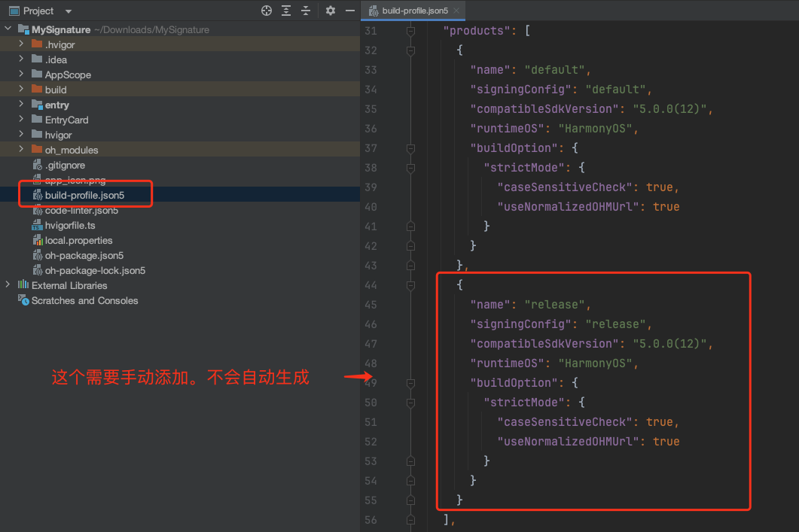Viewport: 799px width, 532px height.
Task: Click the .hvigor folder icon
Action: point(37,44)
